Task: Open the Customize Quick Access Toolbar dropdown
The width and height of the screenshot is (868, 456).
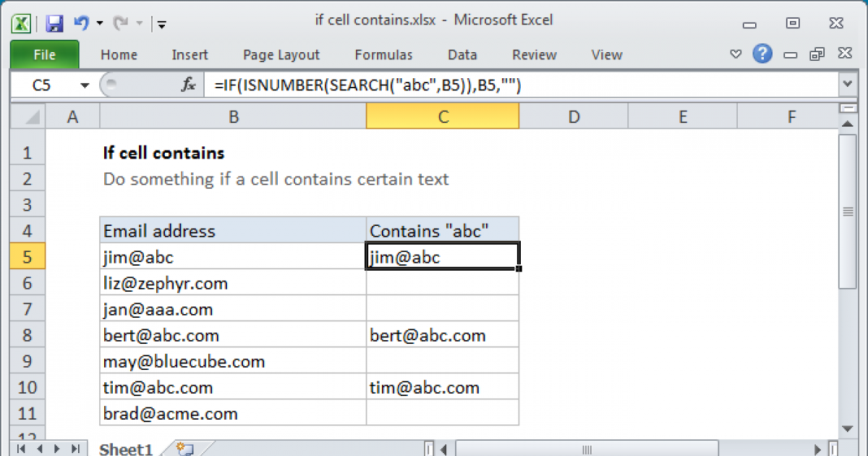Action: (x=162, y=23)
